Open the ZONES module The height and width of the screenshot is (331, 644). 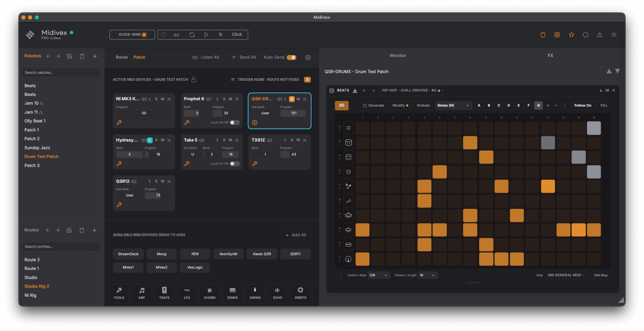pos(232,293)
